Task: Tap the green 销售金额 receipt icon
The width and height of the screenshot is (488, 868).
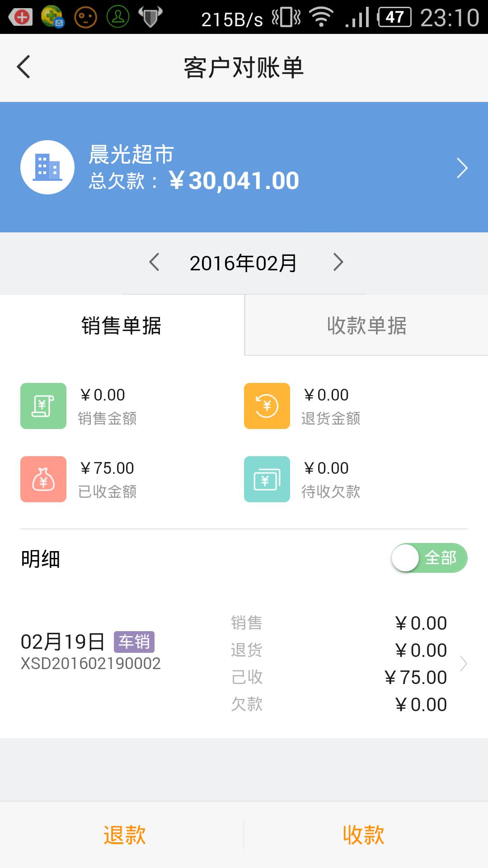Action: (x=43, y=406)
